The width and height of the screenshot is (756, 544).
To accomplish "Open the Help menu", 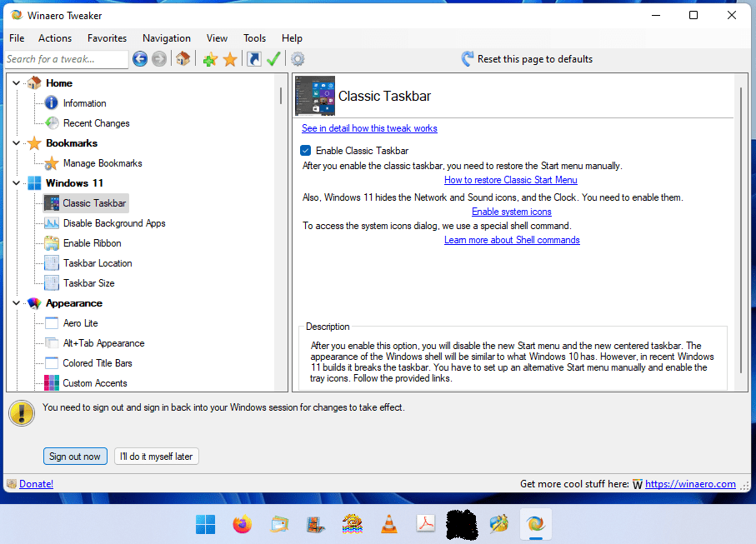I will click(293, 38).
